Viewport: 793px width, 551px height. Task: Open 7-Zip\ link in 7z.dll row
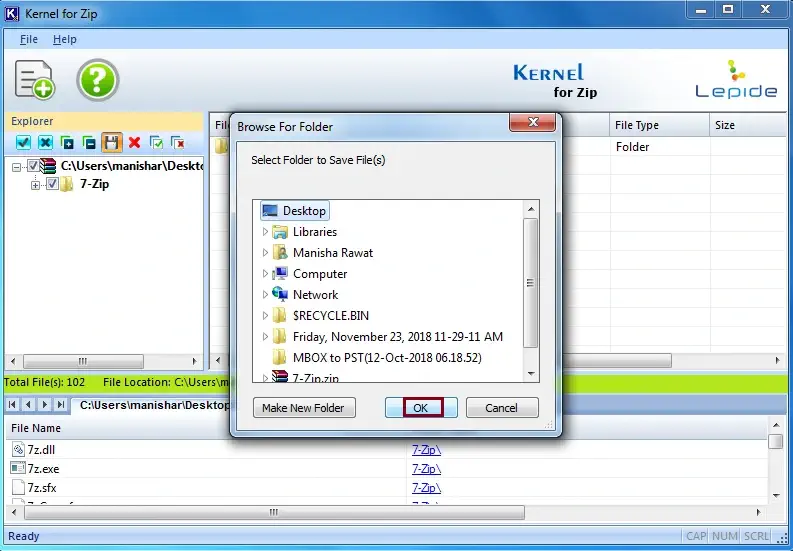[x=426, y=449]
